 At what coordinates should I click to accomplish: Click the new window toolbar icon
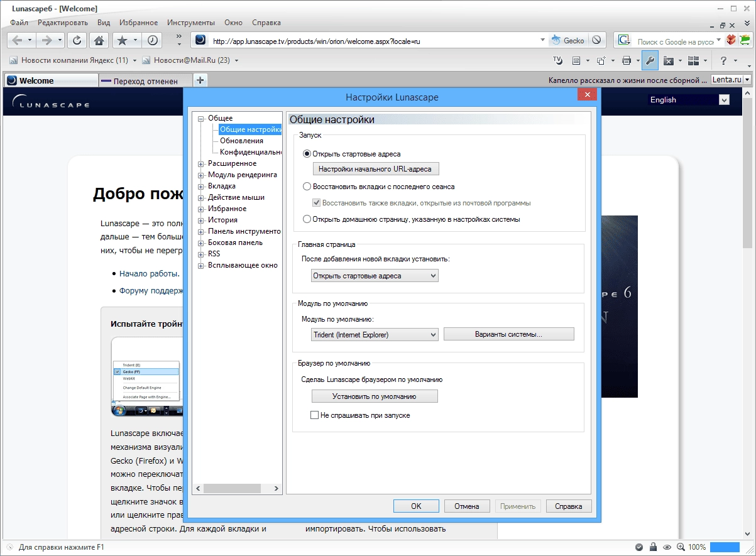click(601, 61)
